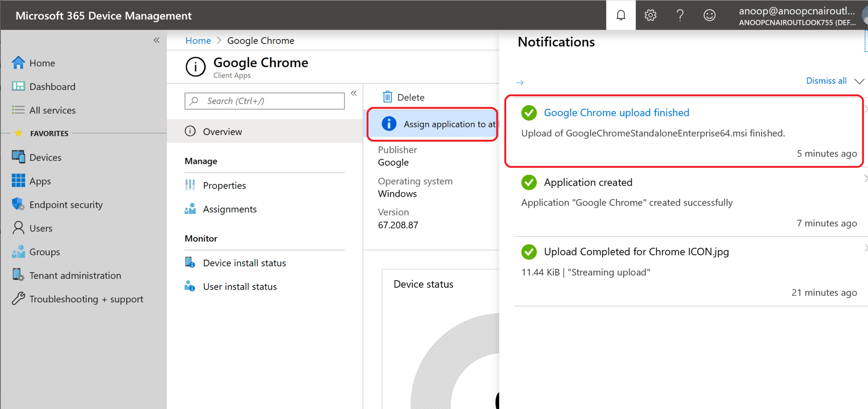868x409 pixels.
Task: Click the Dismiss all link
Action: click(826, 81)
